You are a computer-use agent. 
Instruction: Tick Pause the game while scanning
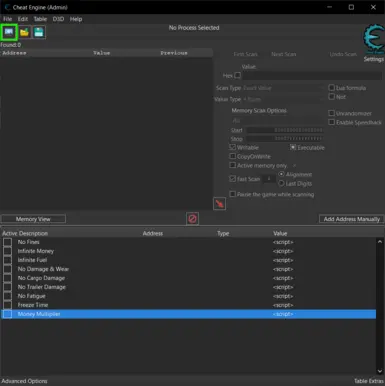tap(233, 194)
